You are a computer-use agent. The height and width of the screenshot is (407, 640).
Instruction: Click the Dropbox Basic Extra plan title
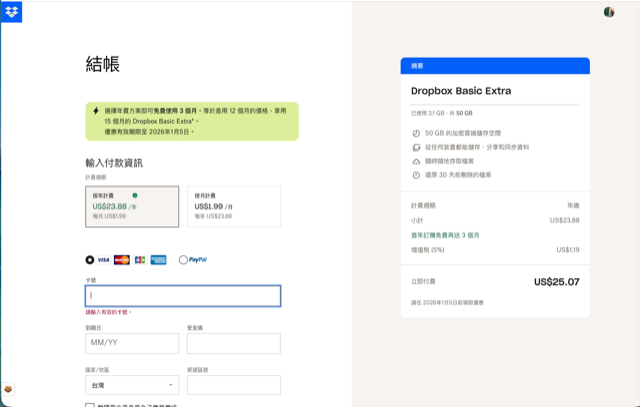click(x=461, y=91)
